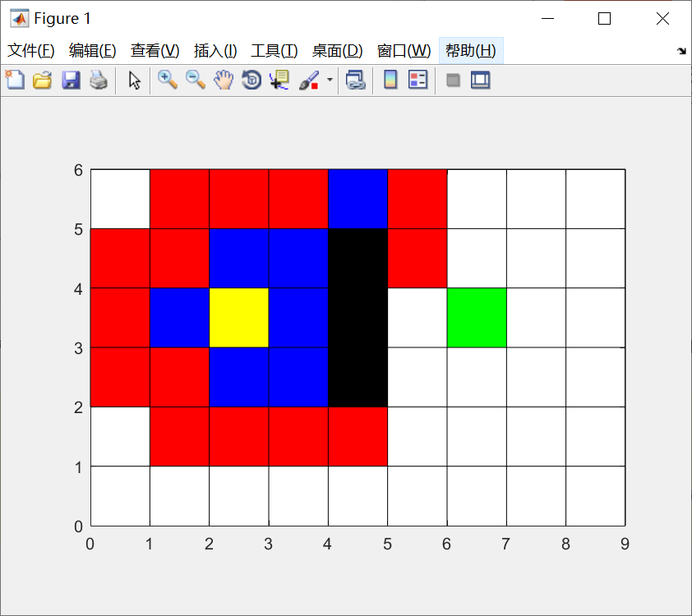Click the blue cell in the top row

coord(358,199)
